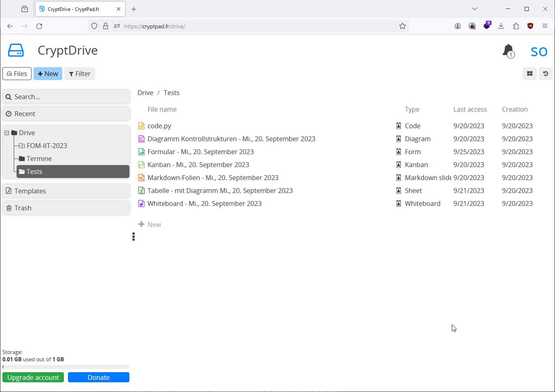Open the Trash section

(66, 208)
